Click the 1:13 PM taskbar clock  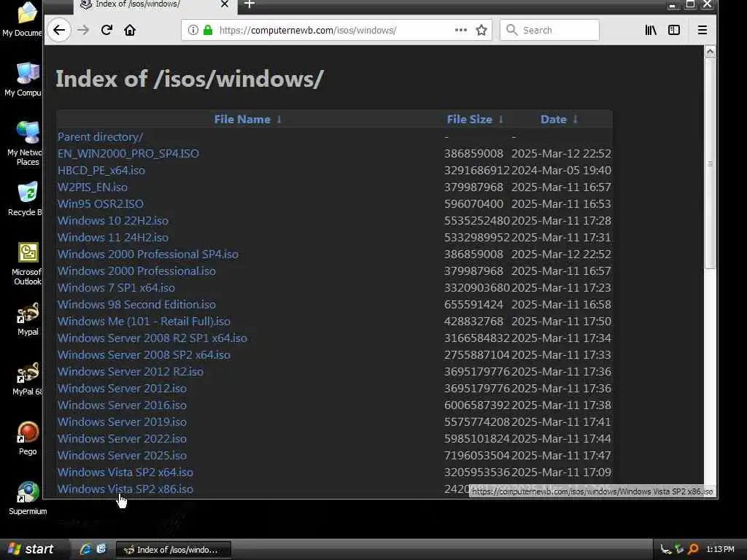720,549
